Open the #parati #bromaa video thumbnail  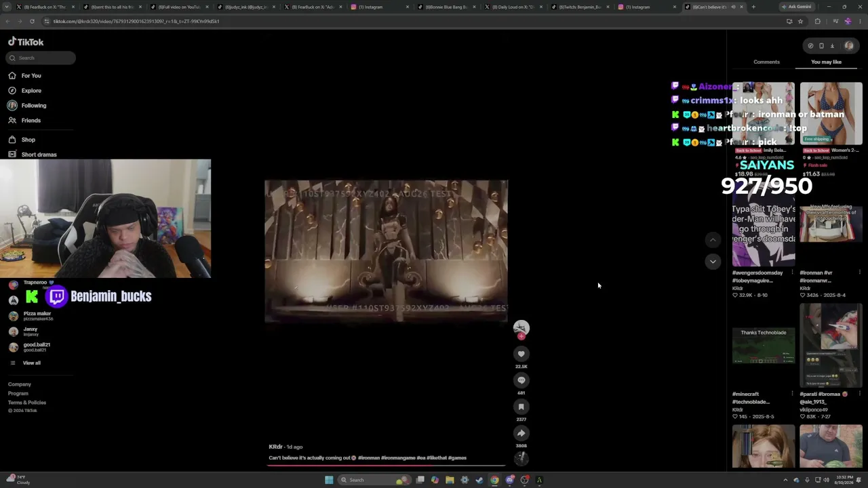tap(831, 346)
